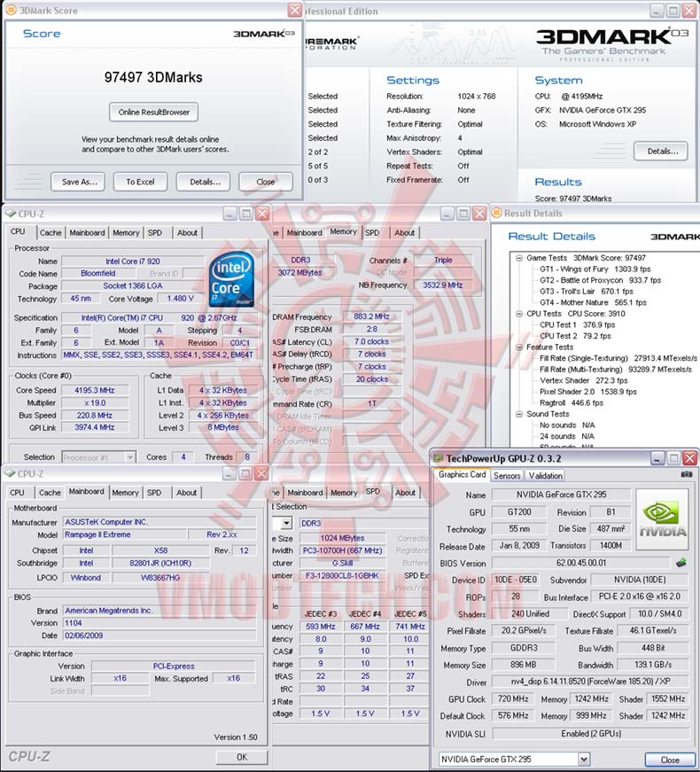700x772 pixels.
Task: Click the NVIDIA SLI status Enabled (2 GPUs)
Action: [x=590, y=734]
